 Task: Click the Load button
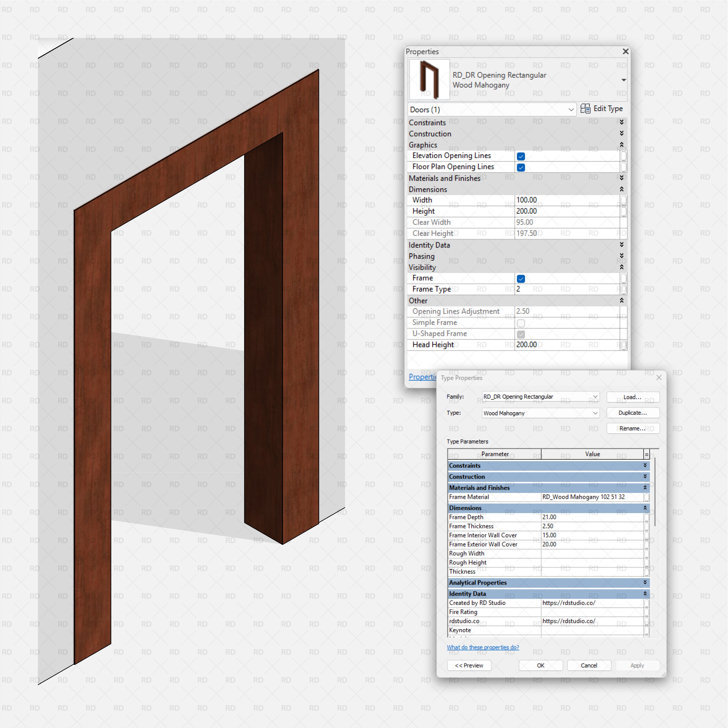click(633, 397)
